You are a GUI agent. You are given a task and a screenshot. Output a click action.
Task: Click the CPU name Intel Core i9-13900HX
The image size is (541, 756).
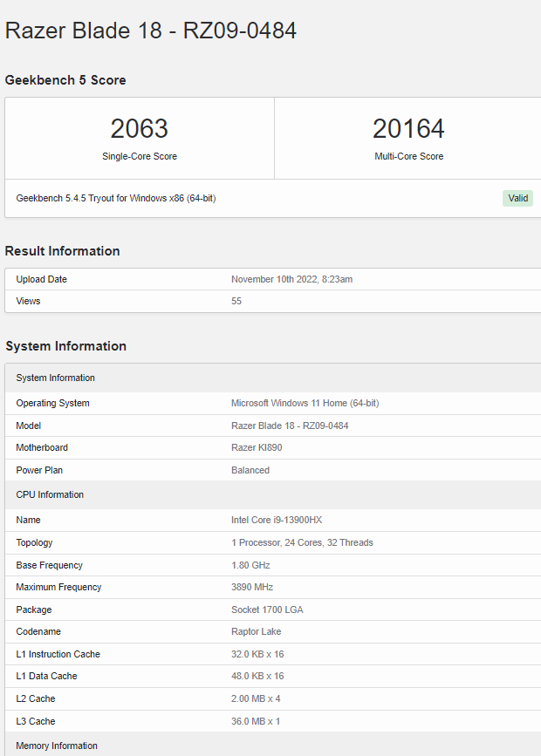coord(277,520)
